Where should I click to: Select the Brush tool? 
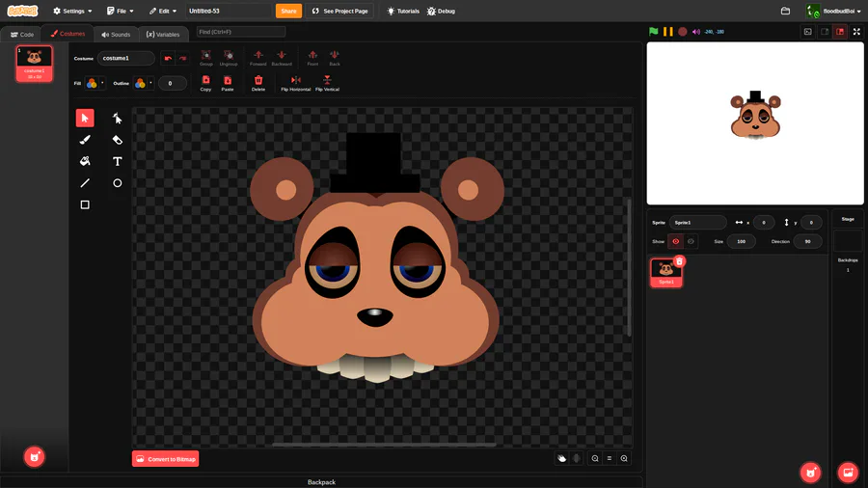85,140
